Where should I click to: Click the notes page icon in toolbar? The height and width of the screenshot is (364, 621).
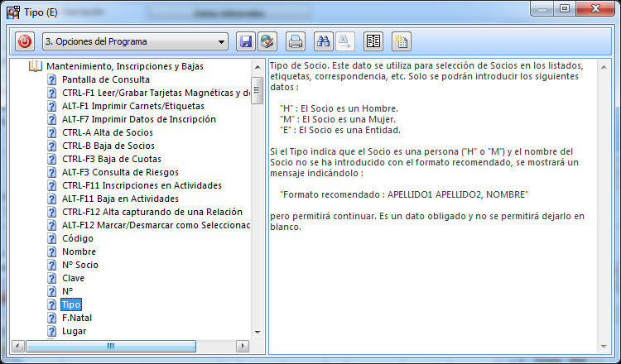402,41
